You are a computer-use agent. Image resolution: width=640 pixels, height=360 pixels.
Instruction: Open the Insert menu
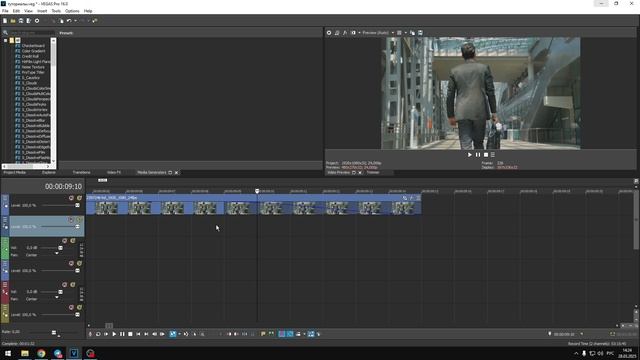pyautogui.click(x=42, y=11)
